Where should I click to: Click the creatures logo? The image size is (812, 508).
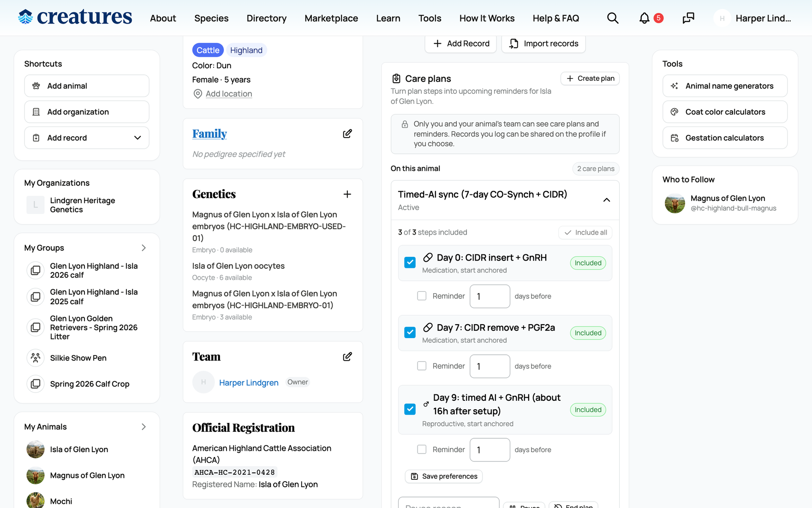[75, 17]
